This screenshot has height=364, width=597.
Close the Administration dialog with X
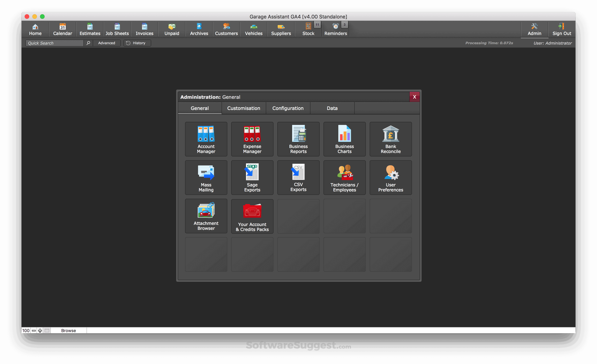tap(414, 97)
